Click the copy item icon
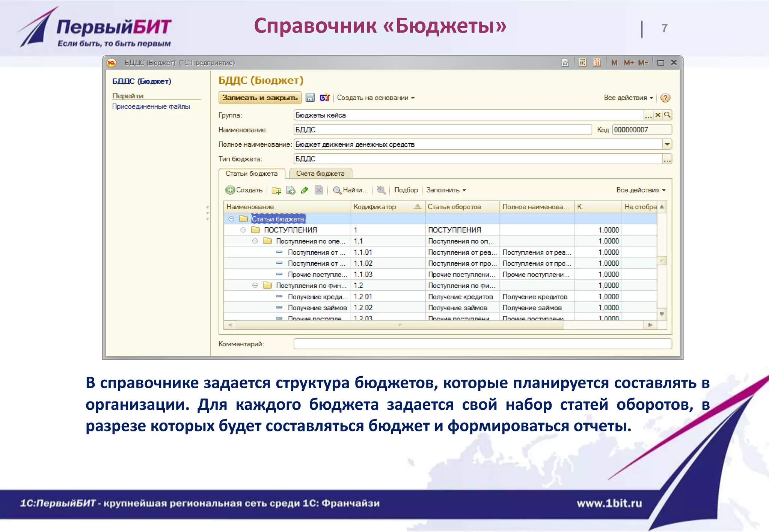This screenshot has width=769, height=532. point(291,190)
